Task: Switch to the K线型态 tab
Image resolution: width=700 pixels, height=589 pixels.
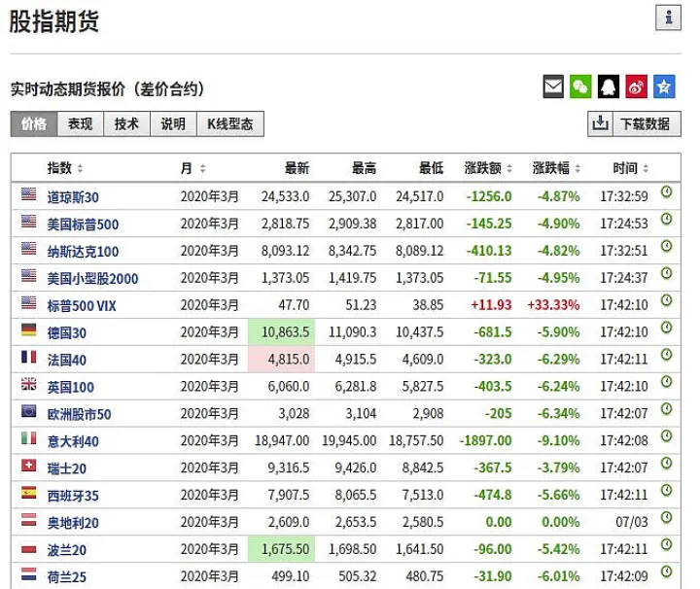Action: click(x=230, y=123)
